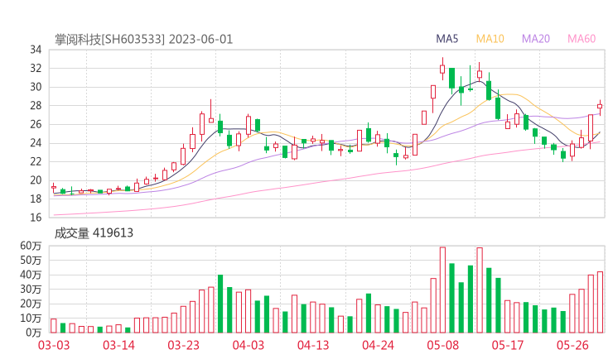Viewport: 613px width, 364px height.
Task: Click the MA60 legend label
Action: [582, 39]
